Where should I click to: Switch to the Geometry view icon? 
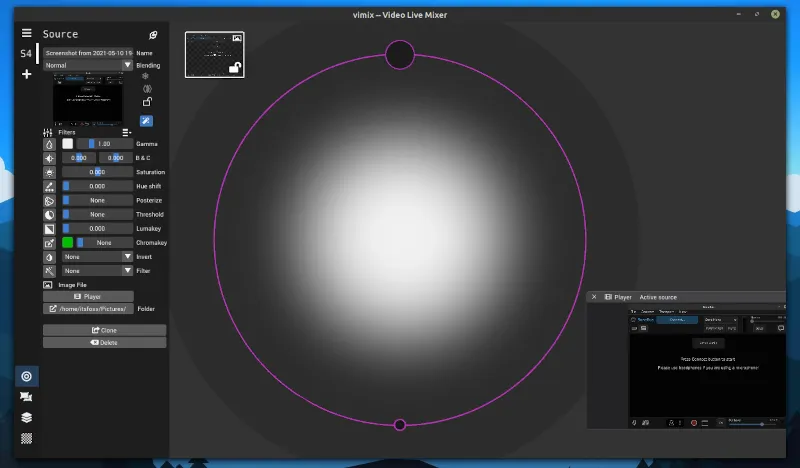27,397
